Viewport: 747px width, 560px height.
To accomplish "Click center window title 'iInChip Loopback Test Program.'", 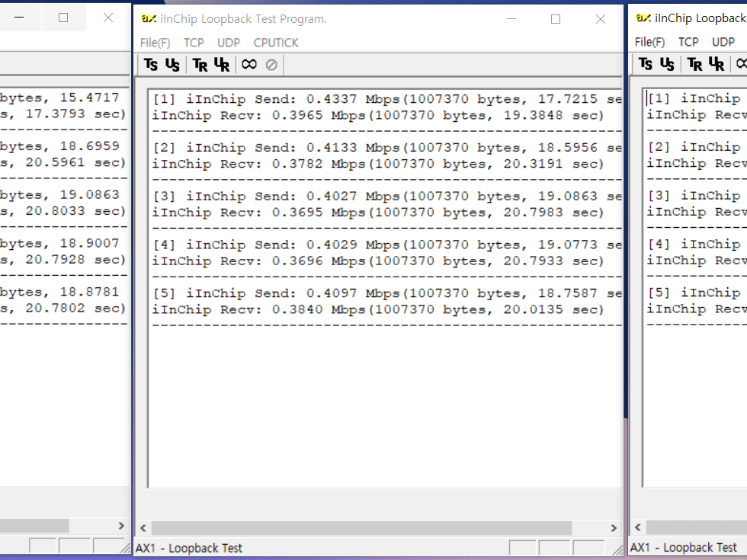I will tap(243, 19).
